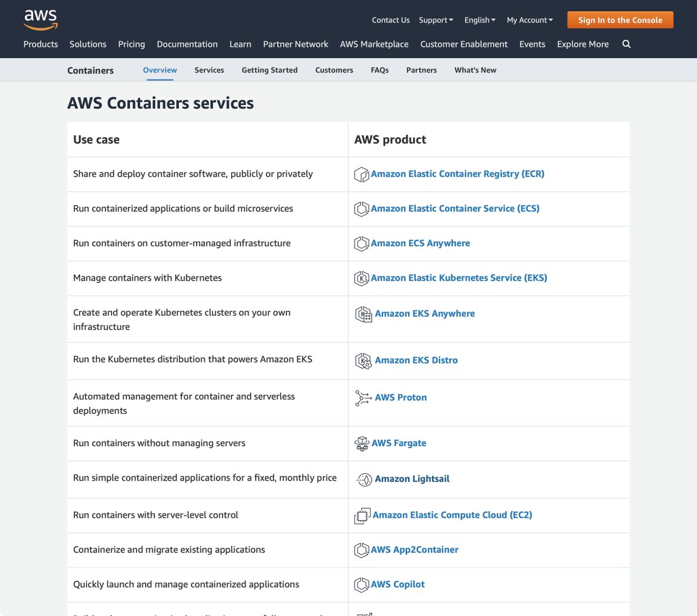
Task: Open Amazon Elastic Kubernetes Service (EKS) link
Action: (x=459, y=278)
